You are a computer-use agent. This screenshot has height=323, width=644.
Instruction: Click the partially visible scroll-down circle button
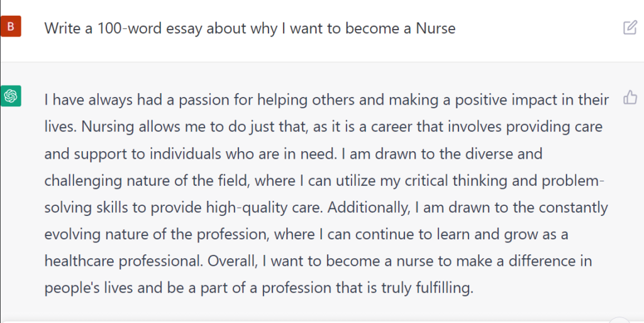tap(619, 320)
